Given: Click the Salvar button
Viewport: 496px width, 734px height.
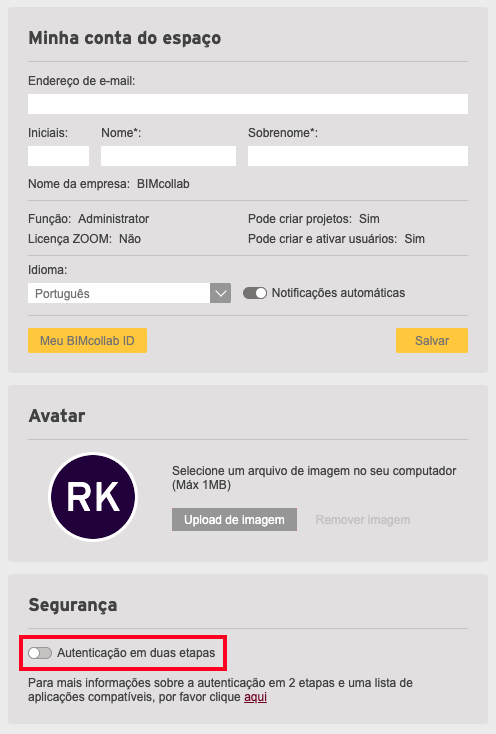Looking at the screenshot, I should click(x=432, y=340).
